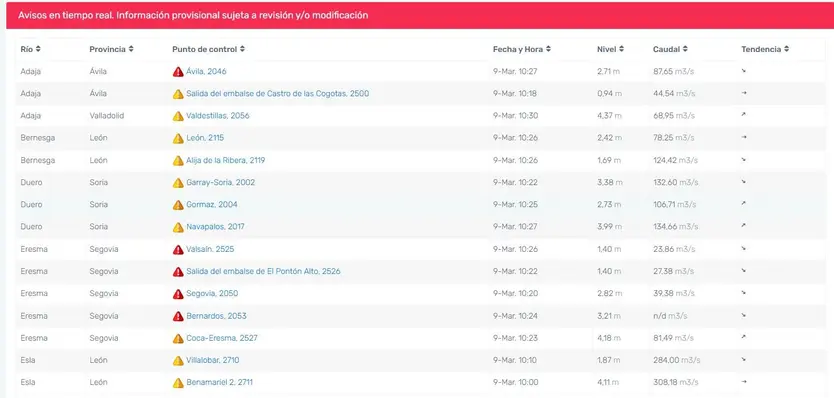Click yellow warning icon for Castro de las Cogotas

click(178, 94)
